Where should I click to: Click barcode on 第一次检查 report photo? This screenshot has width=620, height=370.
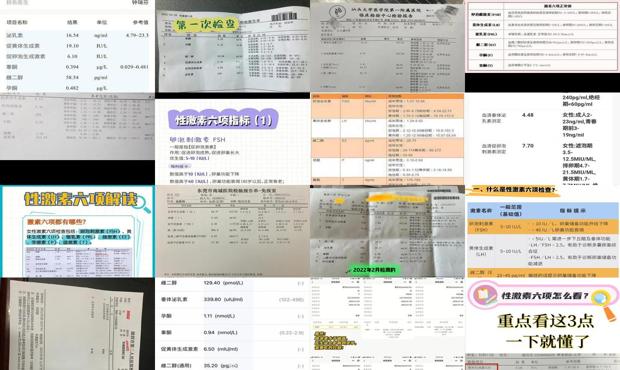point(284,18)
